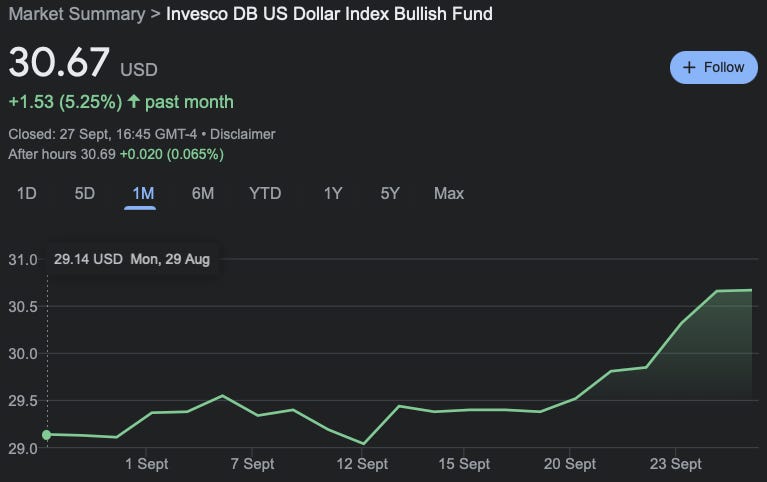This screenshot has width=767, height=482.
Task: Click the 7 Sept axis label
Action: click(x=252, y=463)
